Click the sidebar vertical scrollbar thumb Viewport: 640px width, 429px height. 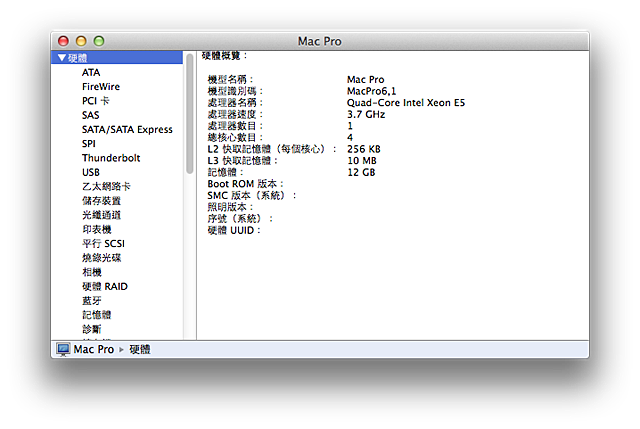coord(189,114)
